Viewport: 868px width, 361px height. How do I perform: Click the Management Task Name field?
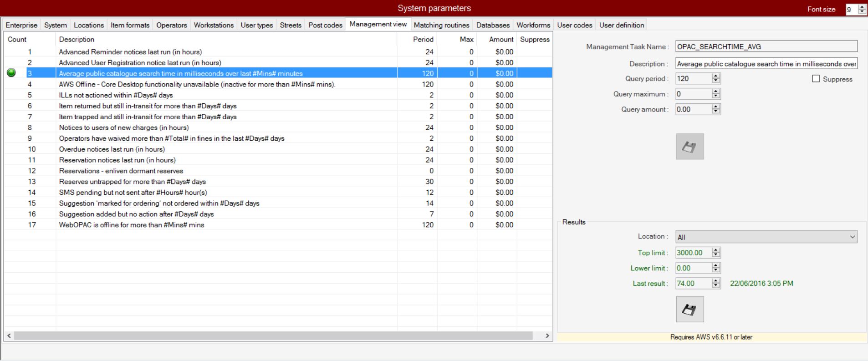pyautogui.click(x=766, y=46)
